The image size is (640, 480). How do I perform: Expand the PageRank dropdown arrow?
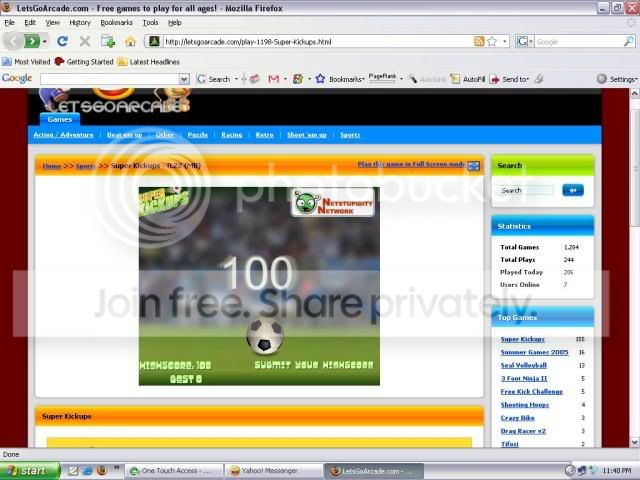click(401, 79)
